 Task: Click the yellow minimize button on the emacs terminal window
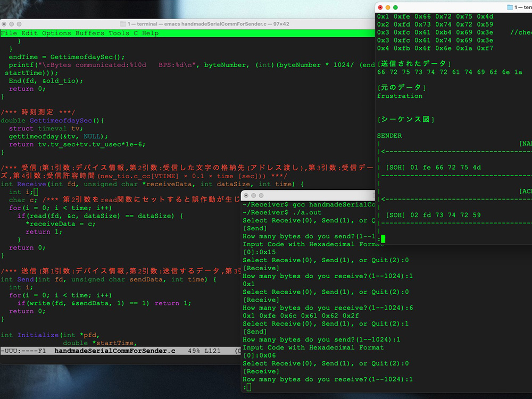point(12,23)
